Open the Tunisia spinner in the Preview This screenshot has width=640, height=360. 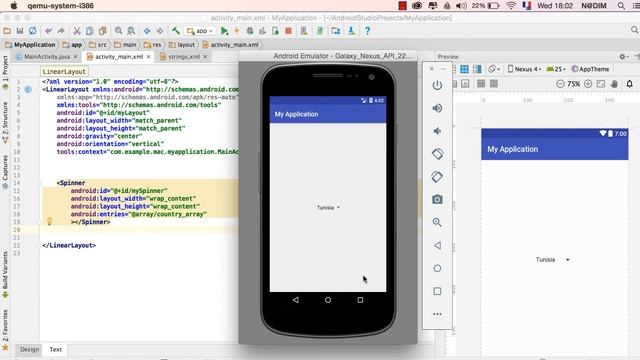click(x=553, y=260)
